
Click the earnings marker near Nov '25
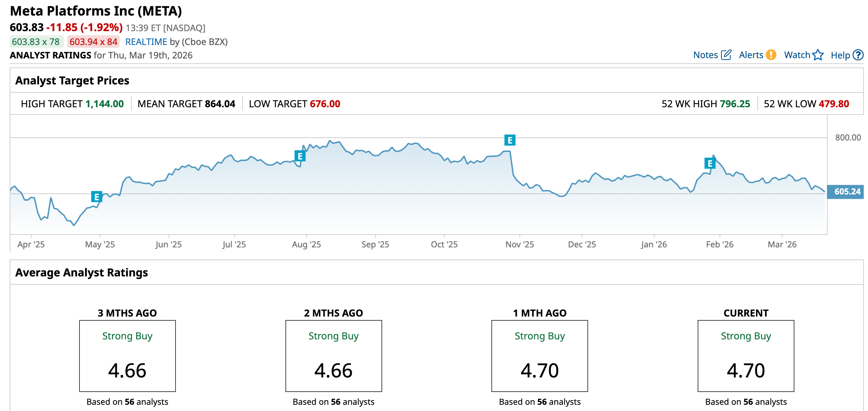pos(510,140)
